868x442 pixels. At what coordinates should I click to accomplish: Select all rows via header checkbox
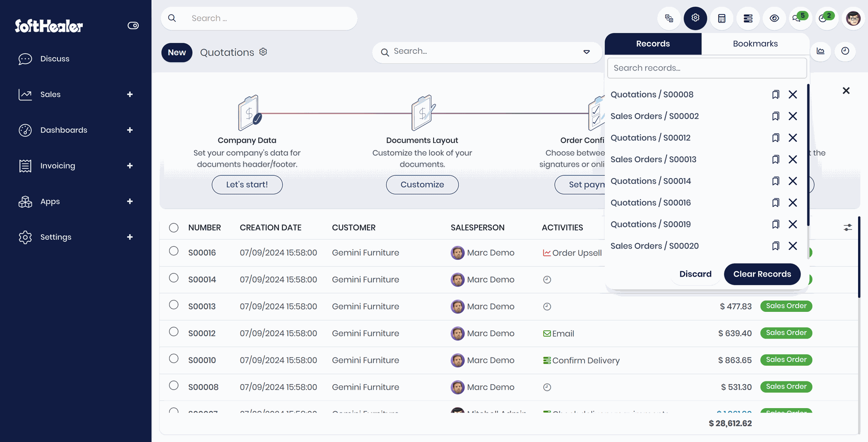tap(174, 227)
